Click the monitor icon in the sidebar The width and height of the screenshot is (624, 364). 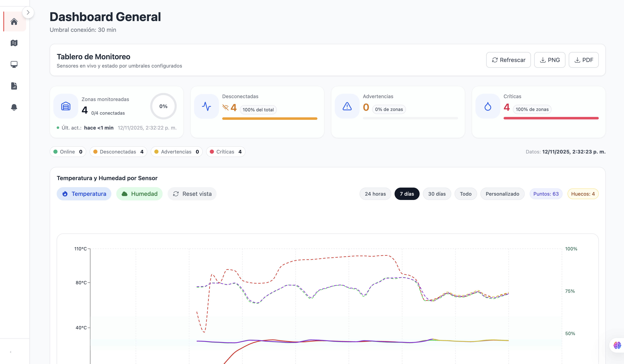(x=14, y=64)
